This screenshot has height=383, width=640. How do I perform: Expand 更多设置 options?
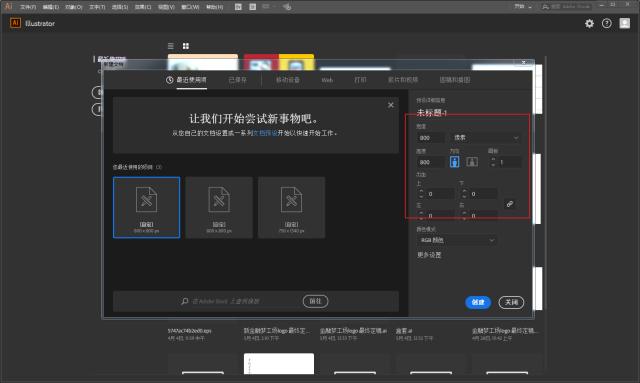tap(429, 255)
